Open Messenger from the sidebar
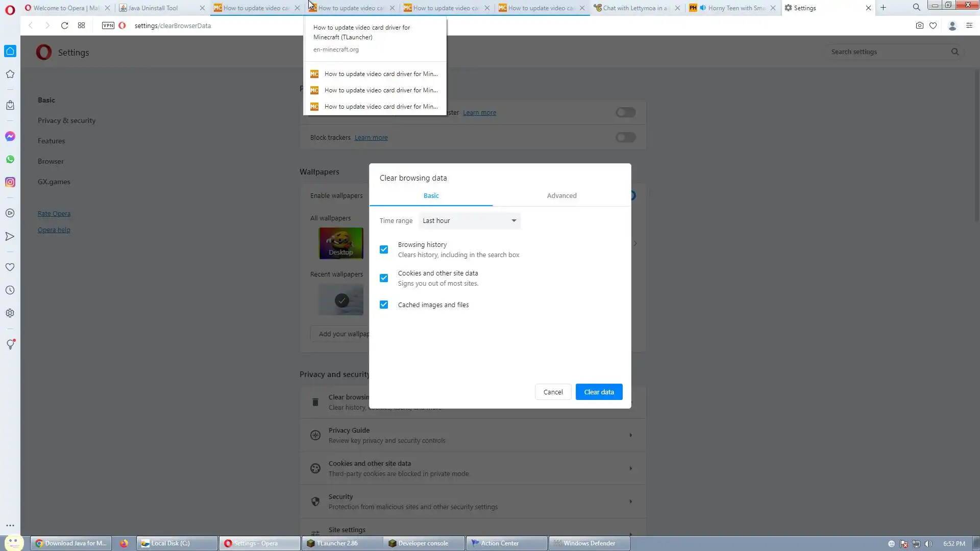The height and width of the screenshot is (551, 980). point(10,136)
